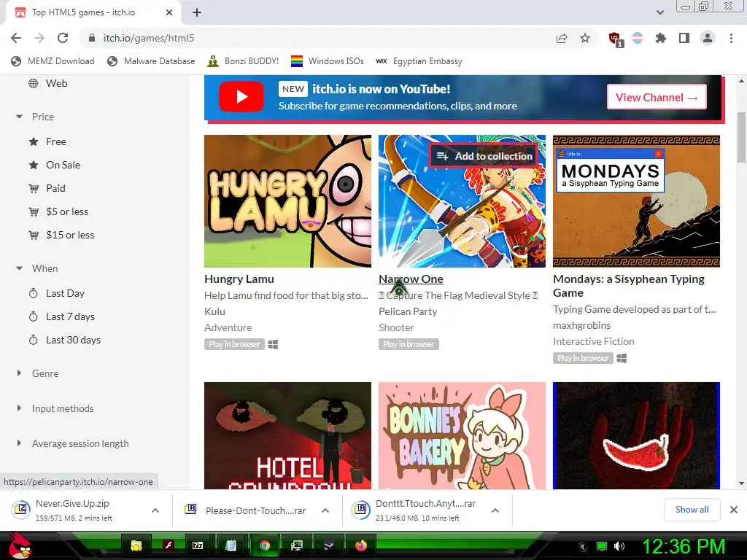
Task: Open MEMZ Download bookmark
Action: tap(53, 61)
